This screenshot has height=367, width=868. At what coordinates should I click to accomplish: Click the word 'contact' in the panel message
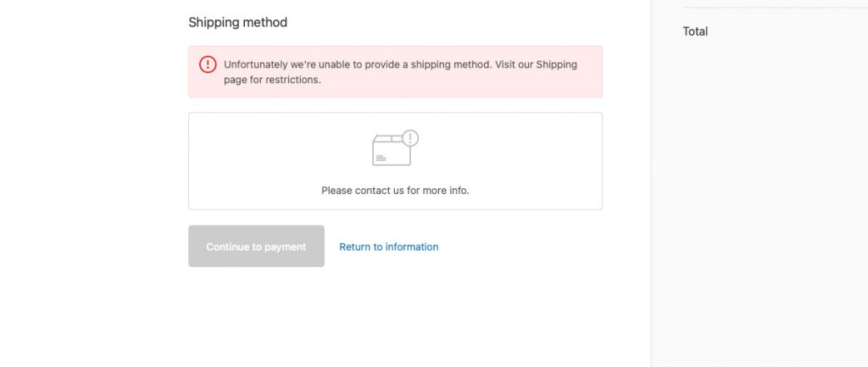(373, 191)
